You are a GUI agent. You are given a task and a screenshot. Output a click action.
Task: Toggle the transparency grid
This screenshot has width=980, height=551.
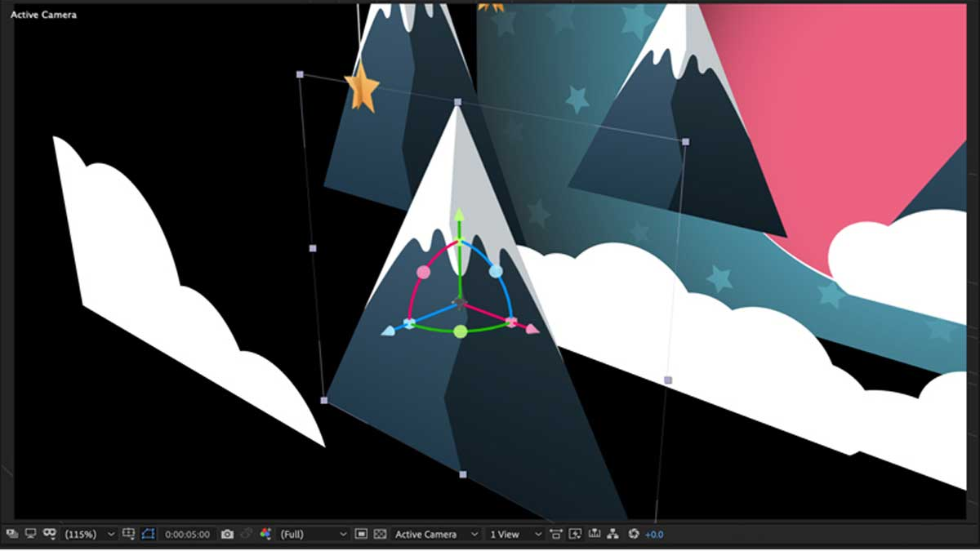[380, 534]
